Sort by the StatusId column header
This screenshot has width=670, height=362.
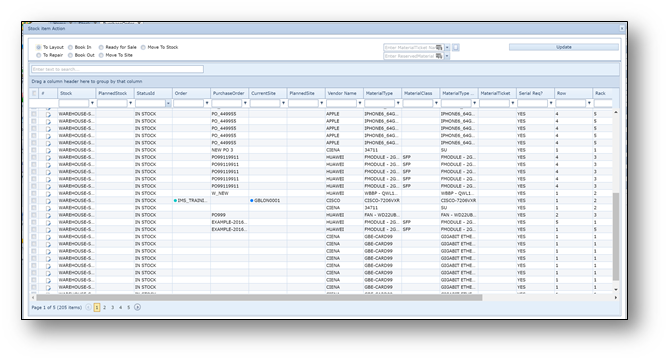point(153,93)
